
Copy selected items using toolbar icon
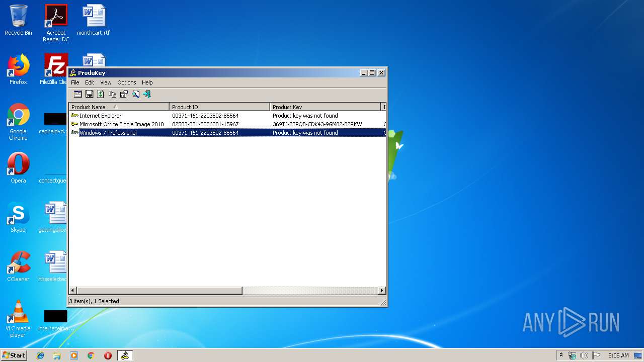[x=112, y=94]
